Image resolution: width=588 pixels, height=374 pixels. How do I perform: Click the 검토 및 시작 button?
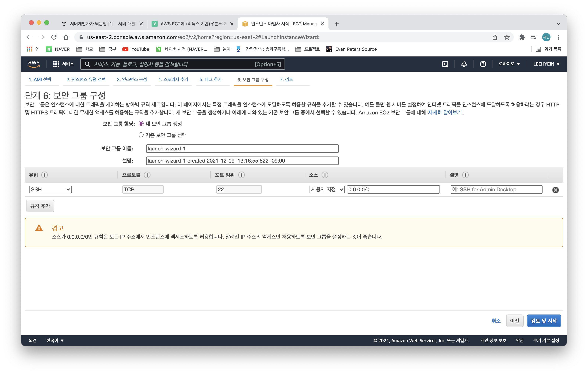[543, 321]
